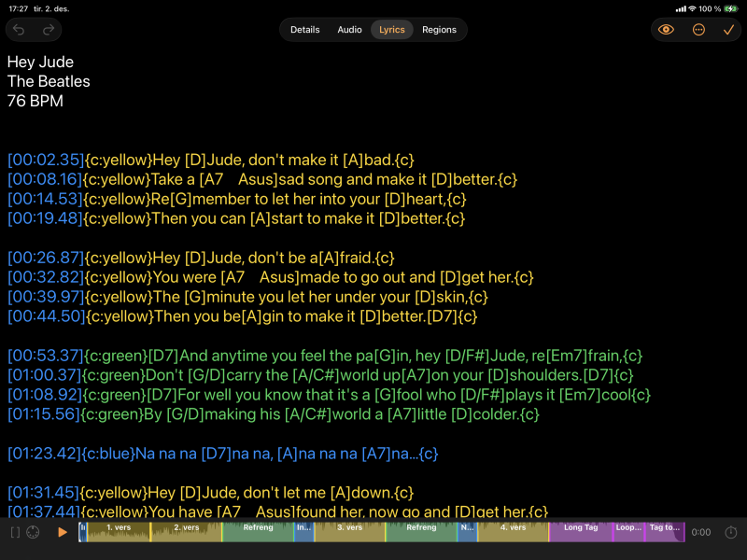Image resolution: width=747 pixels, height=560 pixels.
Task: Click the brackets icon in bottom bar
Action: [15, 532]
